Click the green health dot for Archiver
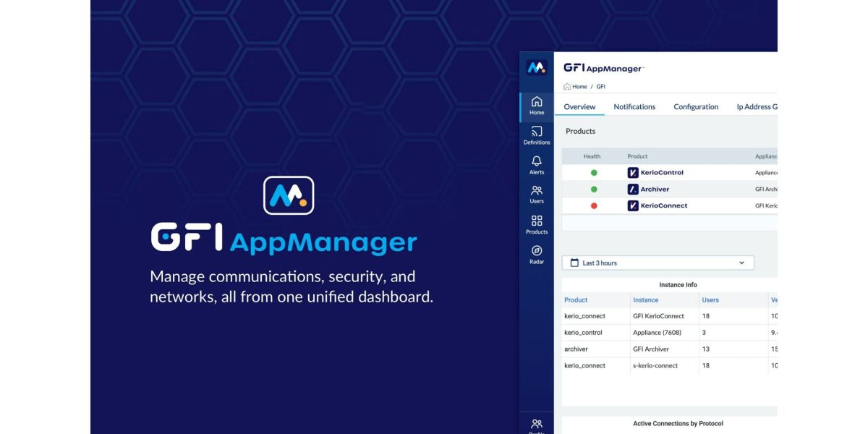868x434 pixels. click(594, 190)
